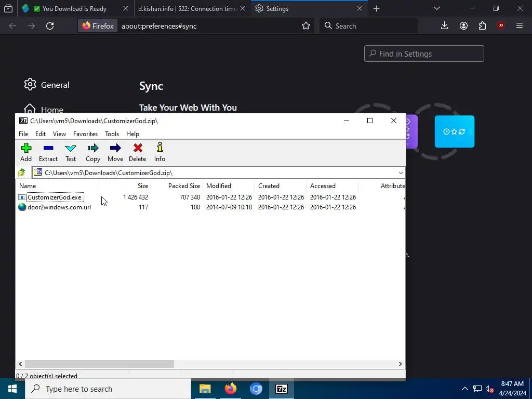Screen dimensions: 532x399
Task: Open Firefox View icon at tab strip start
Action: tap(8, 8)
